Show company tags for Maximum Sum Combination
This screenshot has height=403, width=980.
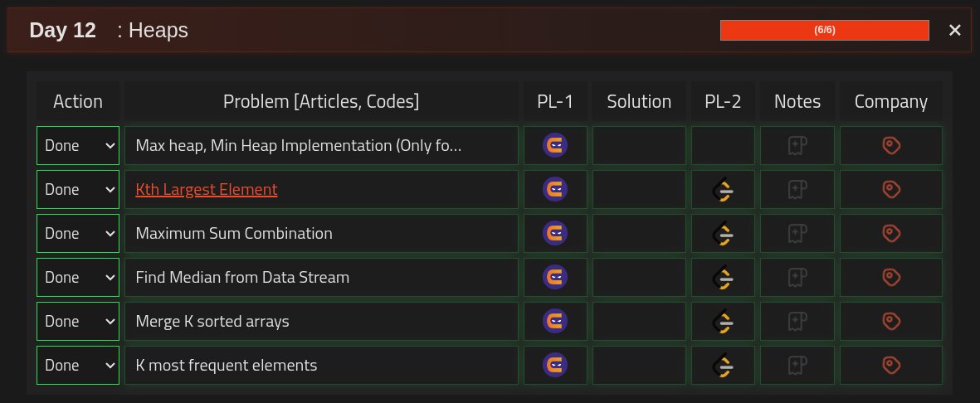(x=890, y=233)
